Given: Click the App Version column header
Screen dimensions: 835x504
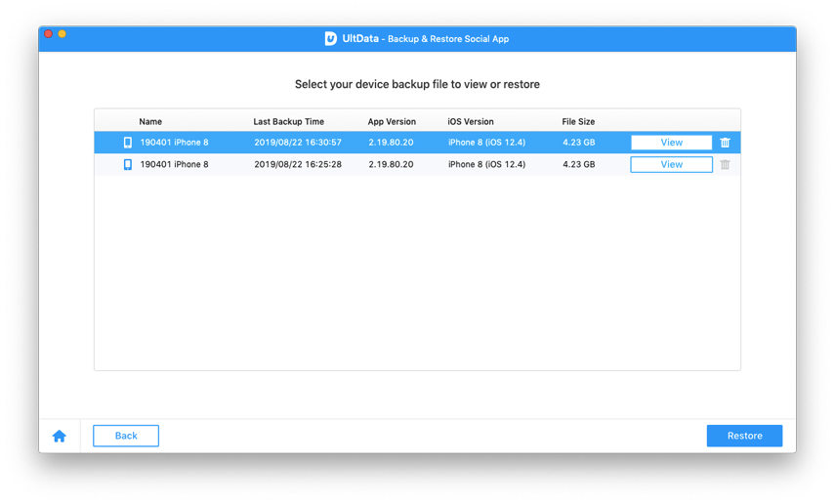Looking at the screenshot, I should point(392,121).
